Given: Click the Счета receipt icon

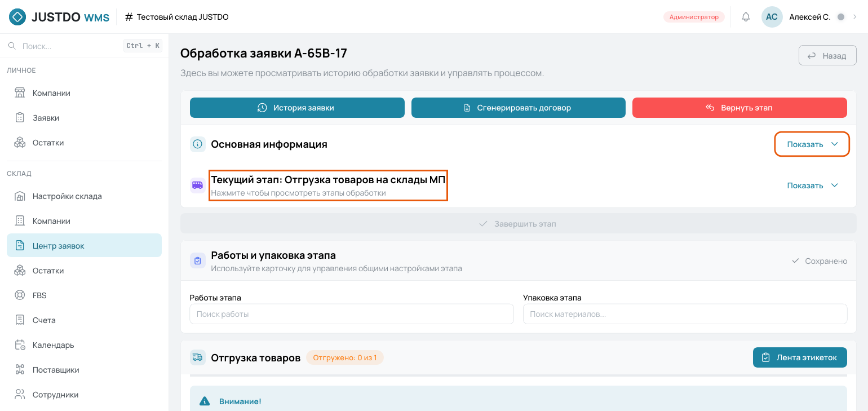Looking at the screenshot, I should 20,320.
